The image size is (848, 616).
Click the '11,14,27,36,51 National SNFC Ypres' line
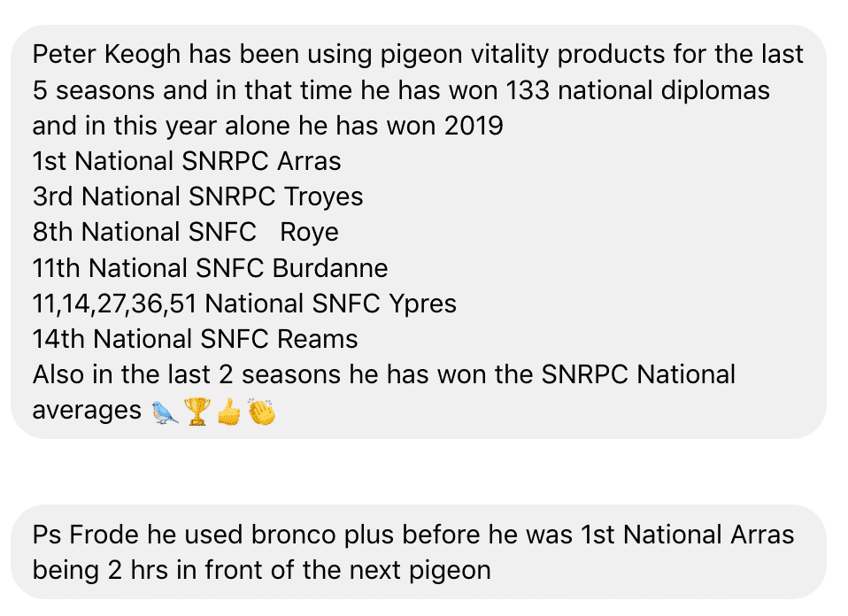(244, 304)
